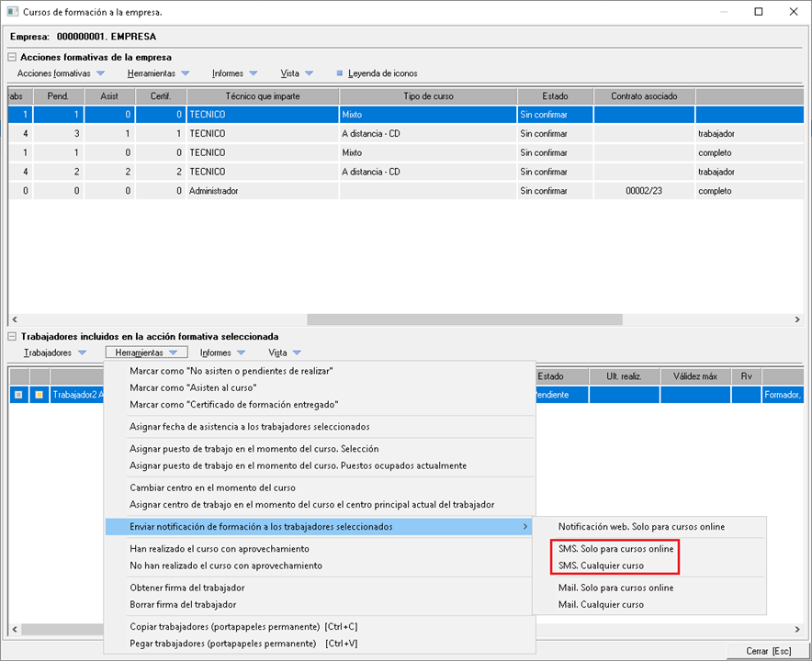This screenshot has width=812, height=661.
Task: Click the first icon in Trabajador2 row
Action: pos(18,395)
